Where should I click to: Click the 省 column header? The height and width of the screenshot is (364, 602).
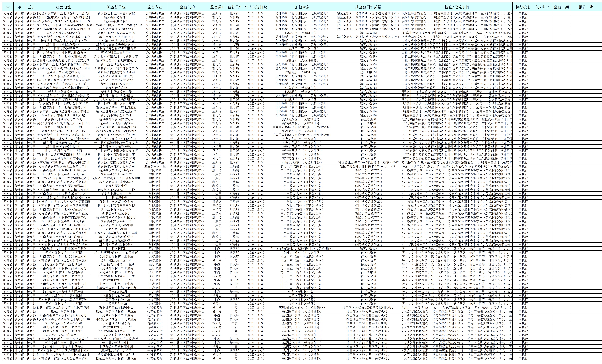8,7
